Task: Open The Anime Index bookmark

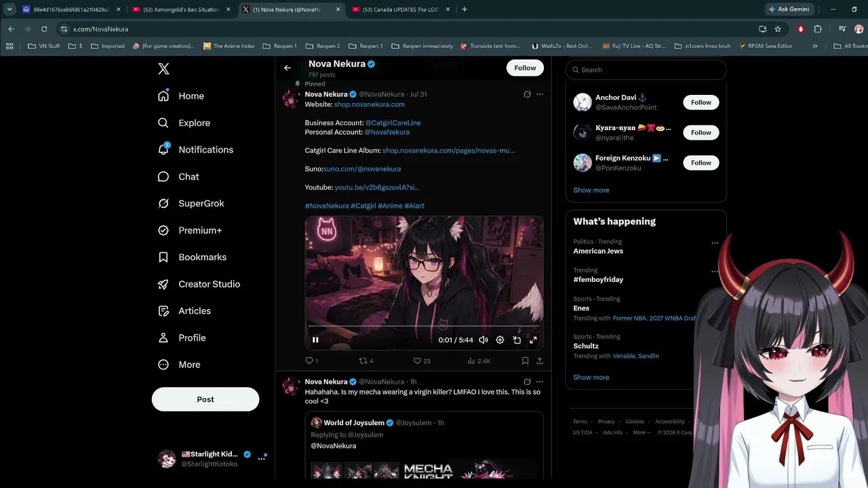Action: [229, 46]
